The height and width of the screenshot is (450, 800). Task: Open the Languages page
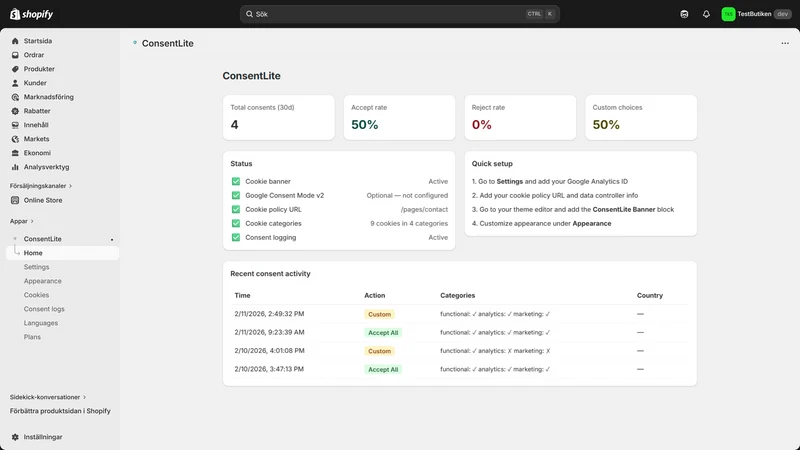click(41, 323)
